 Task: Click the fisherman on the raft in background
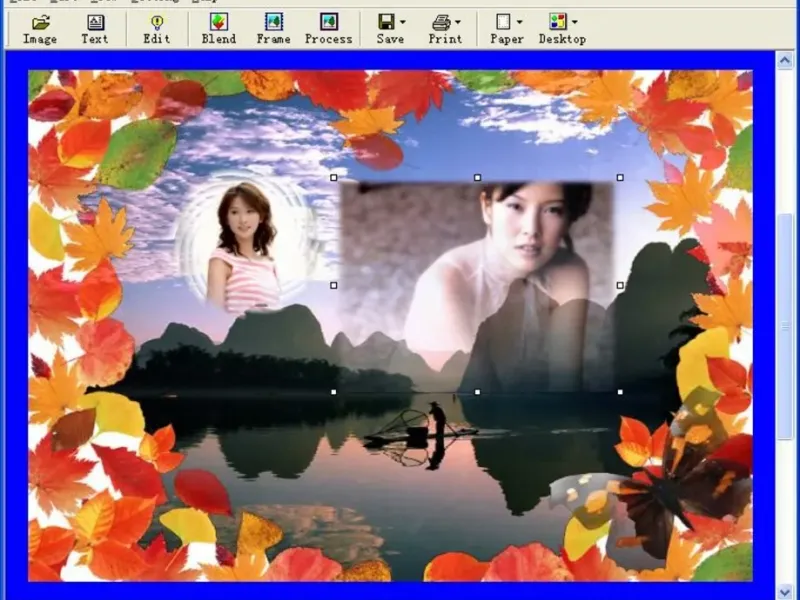pos(437,419)
